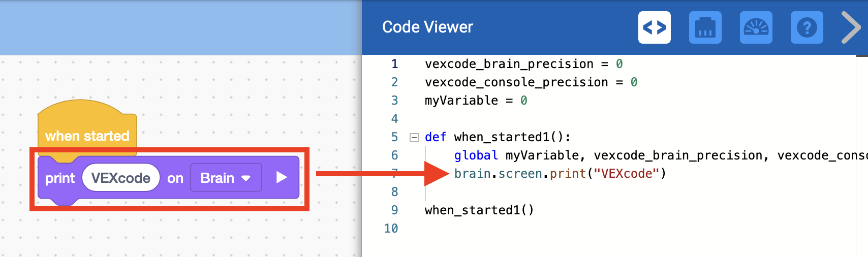Click the def keyword on line 5
This screenshot has width=868, height=257.
tap(435, 137)
